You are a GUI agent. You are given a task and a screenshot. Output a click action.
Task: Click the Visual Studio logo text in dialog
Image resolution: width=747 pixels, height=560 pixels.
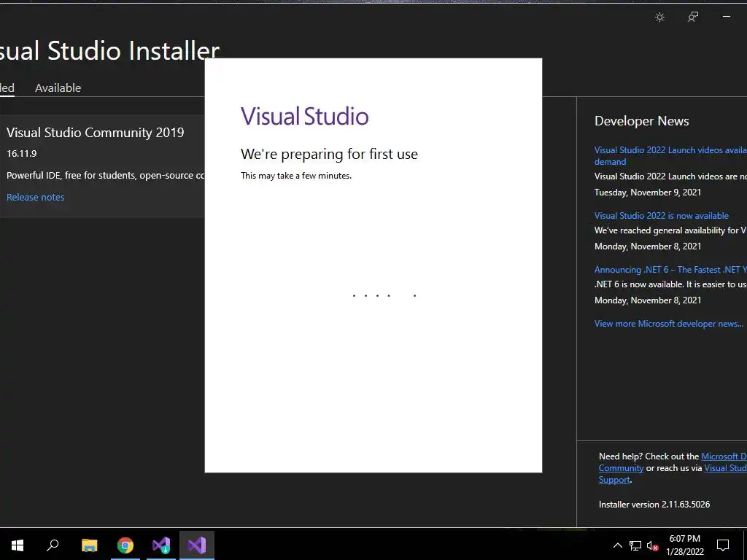(x=305, y=116)
